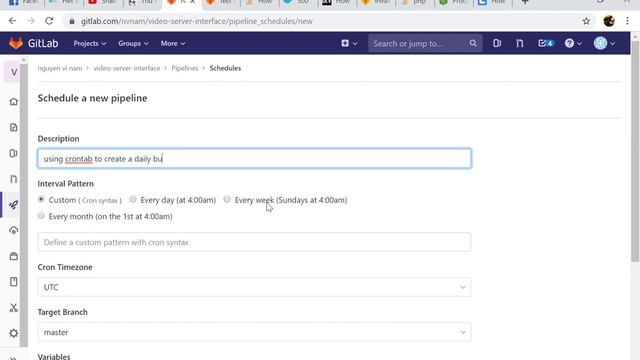640x360 pixels.
Task: Open the user avatar dropdown
Action: point(604,43)
